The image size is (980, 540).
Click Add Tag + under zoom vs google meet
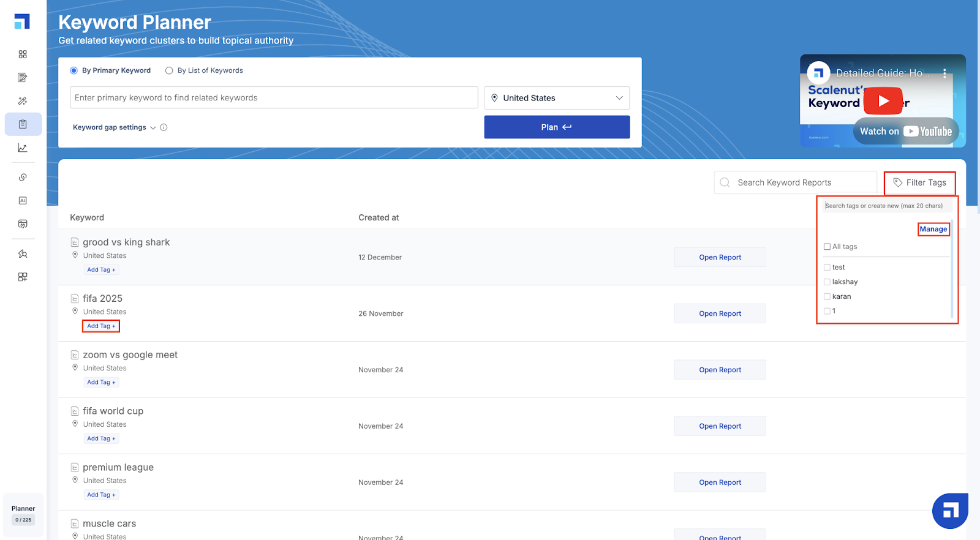click(101, 383)
